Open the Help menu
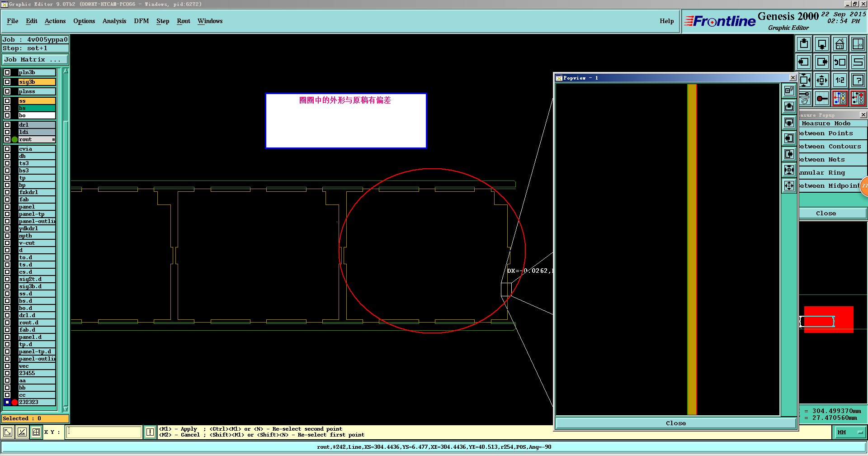The width and height of the screenshot is (868, 456). [x=667, y=21]
